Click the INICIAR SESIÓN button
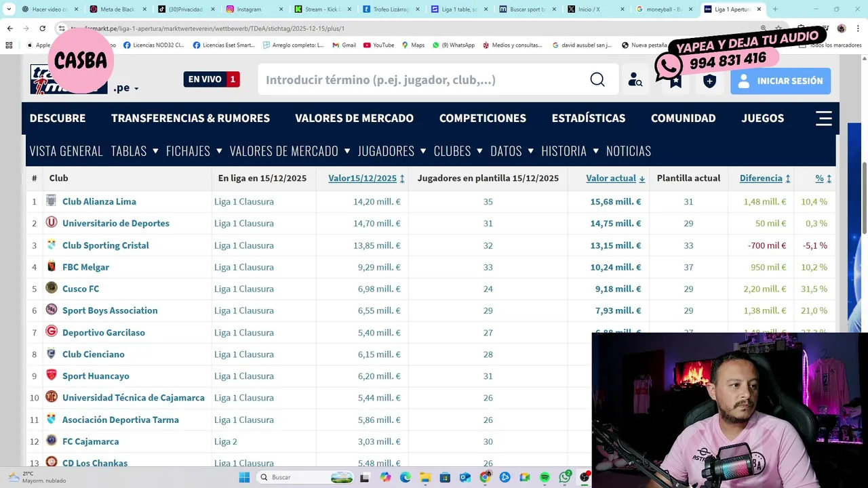 (781, 81)
